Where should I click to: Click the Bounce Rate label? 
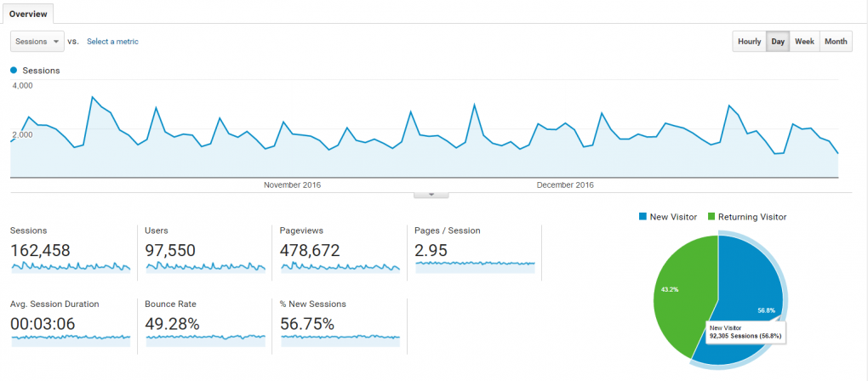pyautogui.click(x=170, y=304)
